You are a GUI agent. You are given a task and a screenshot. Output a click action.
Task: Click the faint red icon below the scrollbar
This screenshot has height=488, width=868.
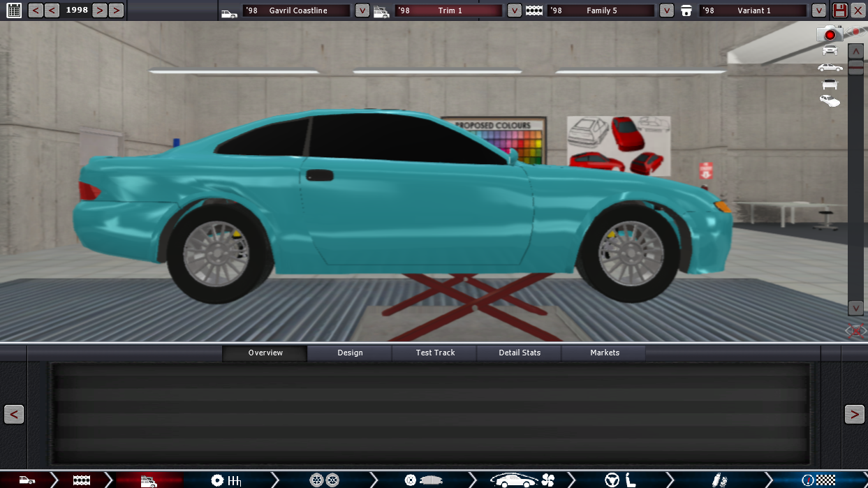[855, 331]
